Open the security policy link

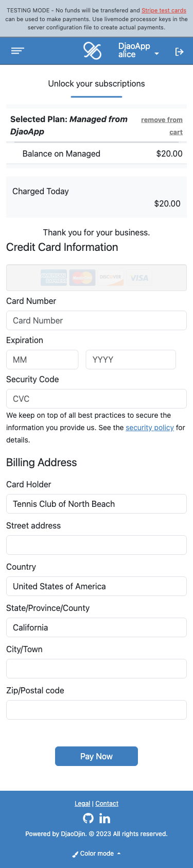(x=150, y=428)
